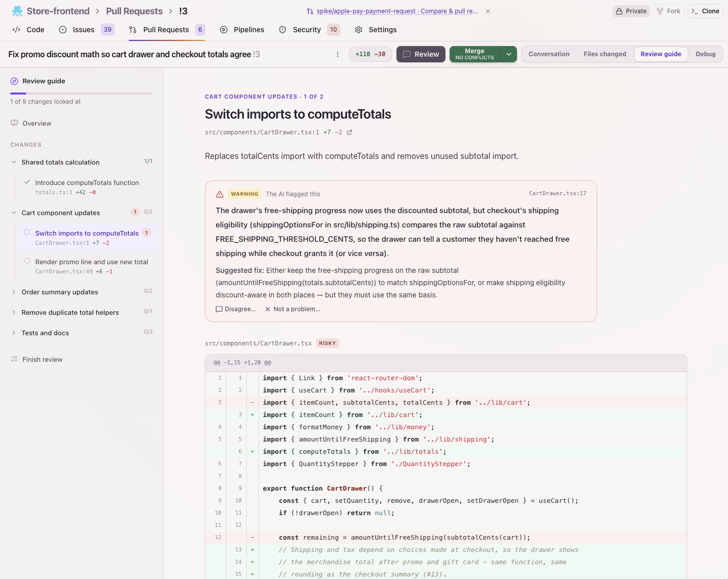Screen dimensions: 728x579
Task: Mark Switch imports to computeTotals as viewed
Action: [x=27, y=233]
